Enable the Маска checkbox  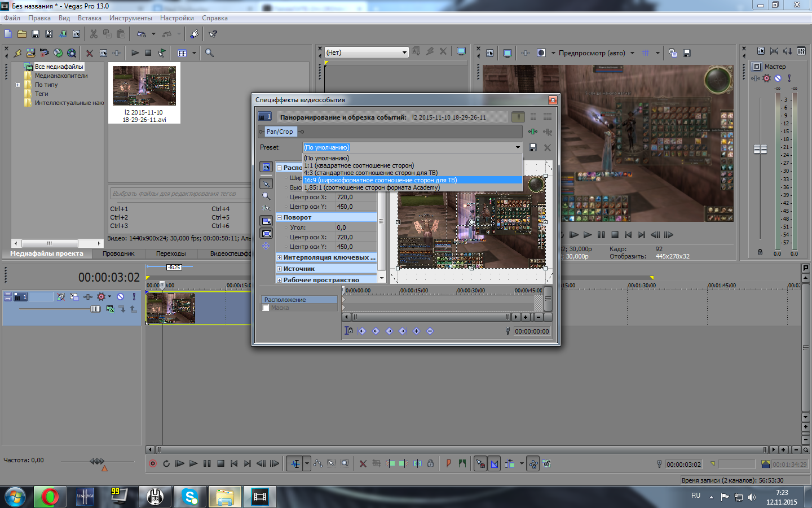point(266,308)
